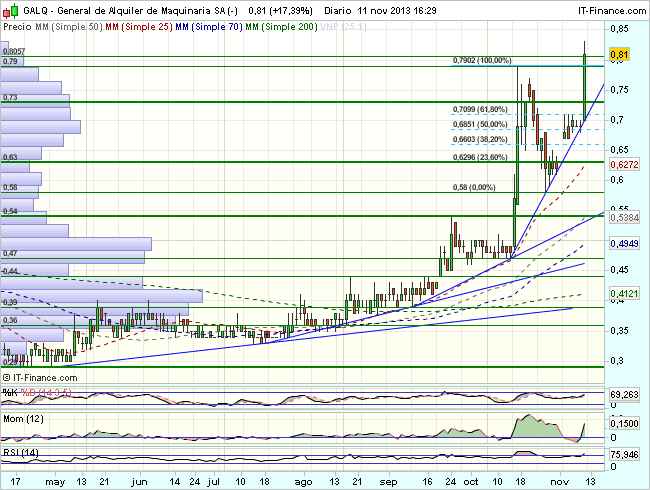Click the yellow 0,81 current price tag
The image size is (650, 490).
pyautogui.click(x=619, y=54)
